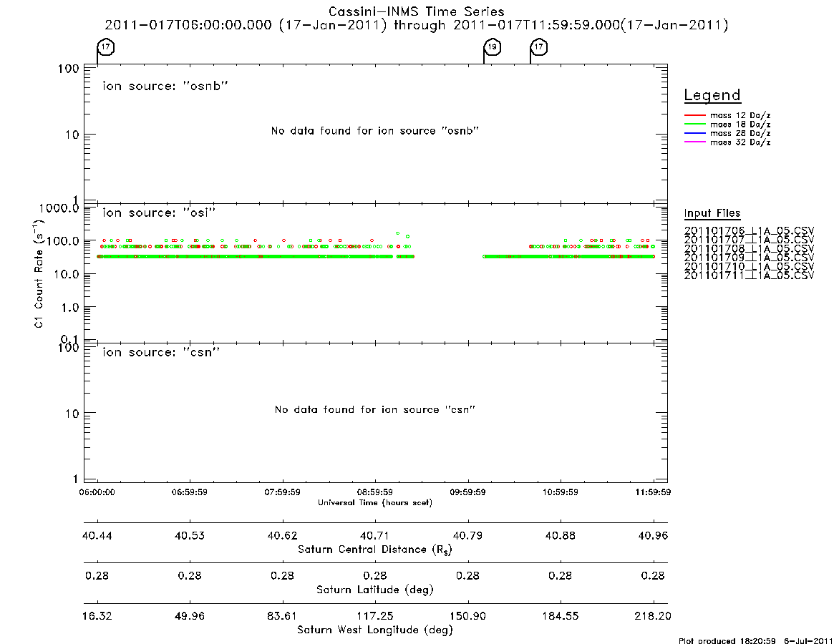
Task: Open input file 201101711_L1A_05.CSV
Action: pyautogui.click(x=749, y=275)
